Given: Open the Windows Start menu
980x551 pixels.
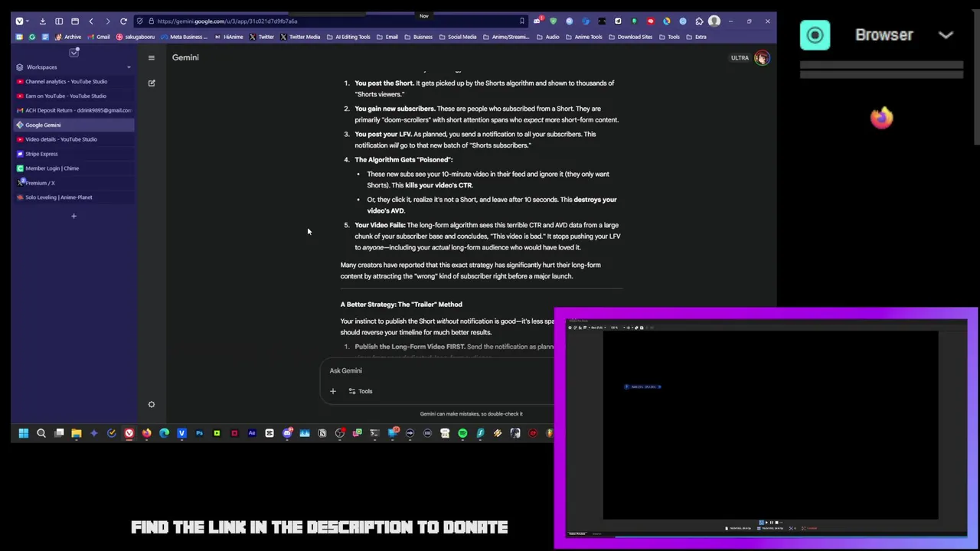Looking at the screenshot, I should click(x=24, y=433).
